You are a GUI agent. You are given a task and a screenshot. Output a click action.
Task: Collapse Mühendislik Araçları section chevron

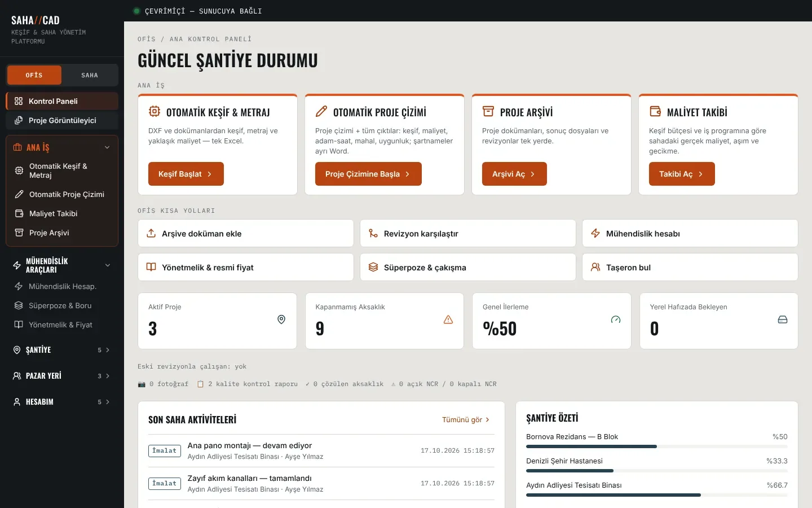(108, 265)
